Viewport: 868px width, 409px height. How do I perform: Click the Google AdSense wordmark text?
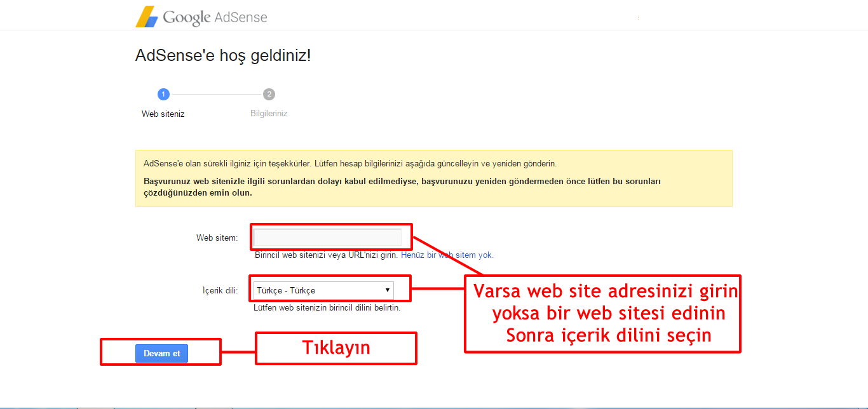pyautogui.click(x=215, y=17)
